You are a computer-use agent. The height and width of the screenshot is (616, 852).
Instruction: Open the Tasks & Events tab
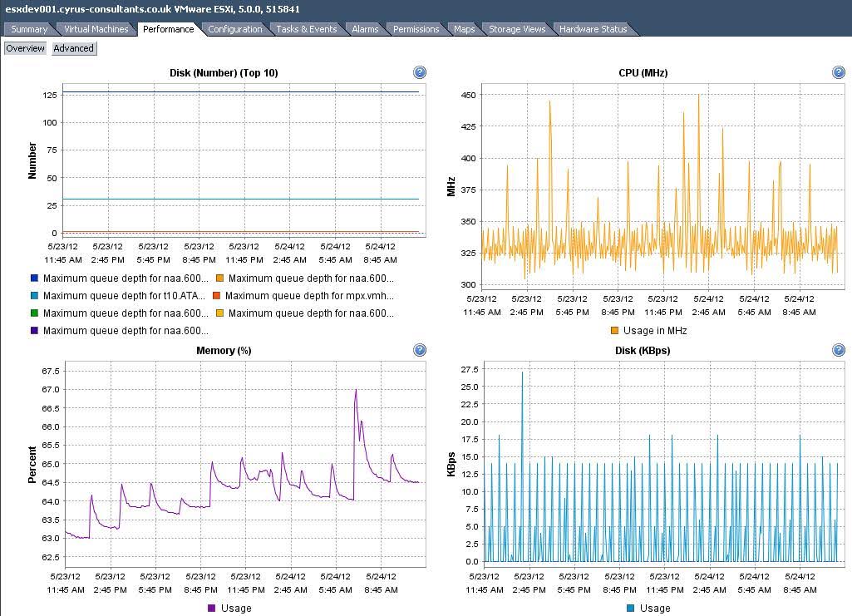pos(307,29)
